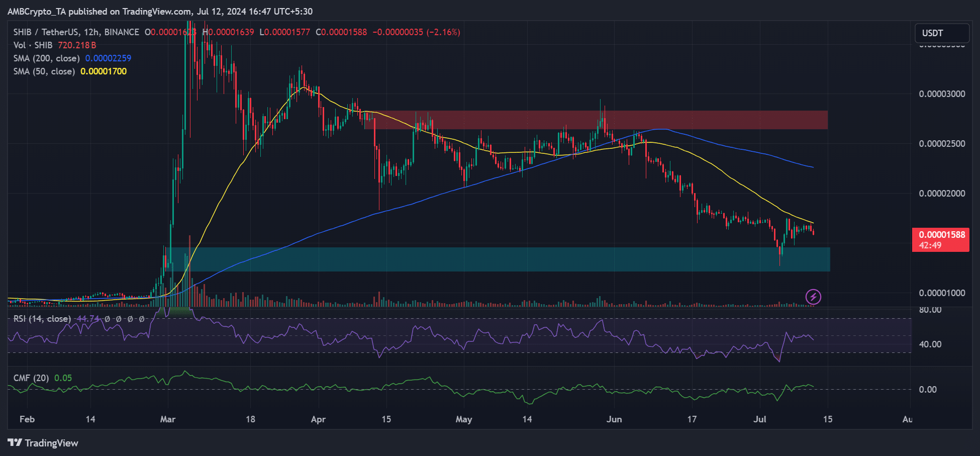Image resolution: width=980 pixels, height=456 pixels.
Task: Click the 0.00002500 price axis label
Action: [x=942, y=144]
